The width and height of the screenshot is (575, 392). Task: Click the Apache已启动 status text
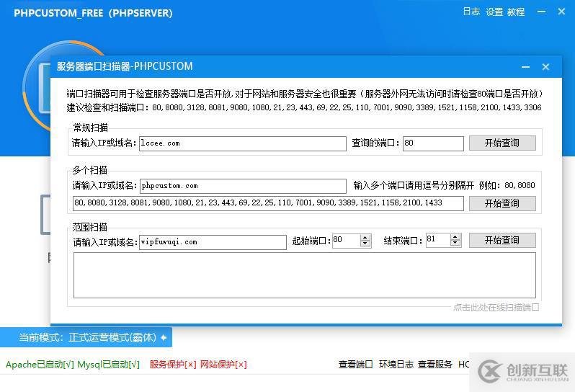[x=40, y=365]
